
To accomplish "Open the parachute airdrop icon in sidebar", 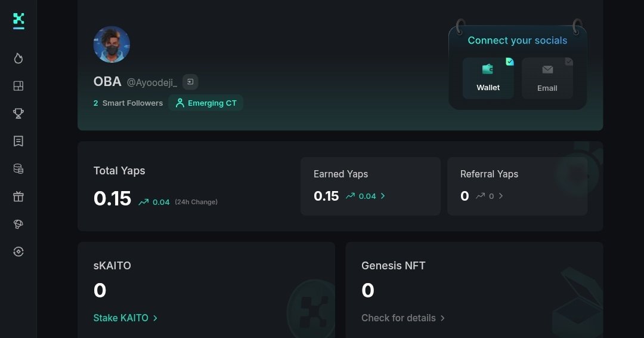I will pyautogui.click(x=18, y=224).
